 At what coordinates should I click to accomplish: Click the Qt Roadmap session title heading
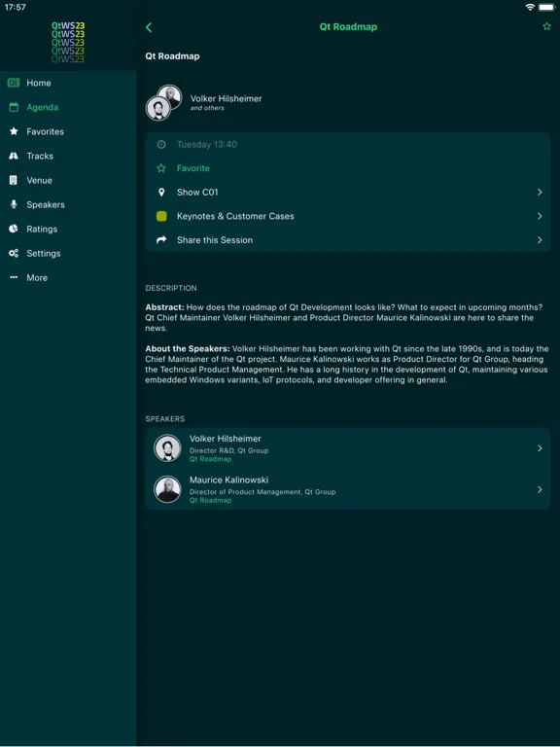(x=172, y=56)
